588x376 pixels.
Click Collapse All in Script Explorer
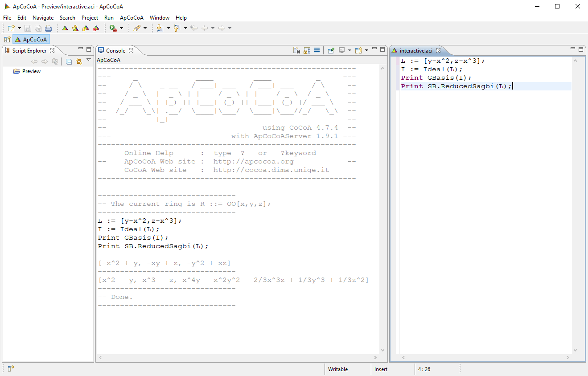(69, 61)
